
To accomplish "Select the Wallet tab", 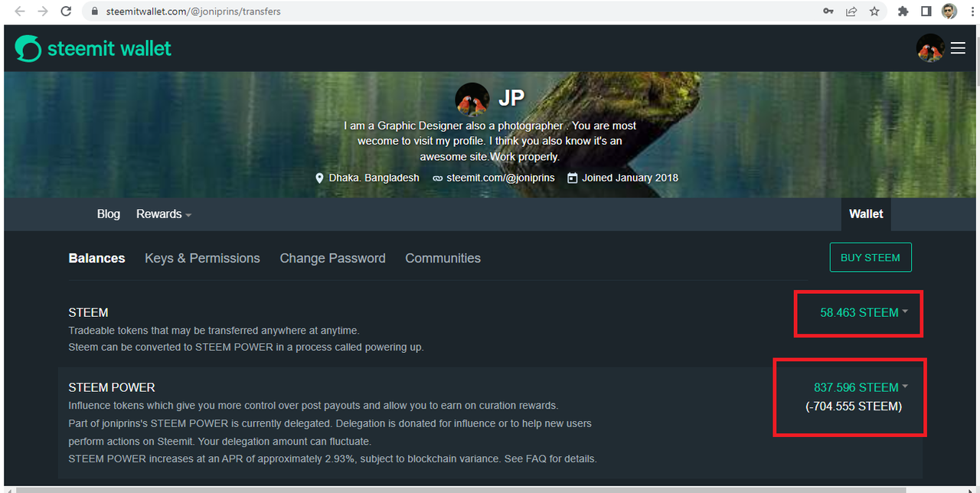I will [866, 214].
